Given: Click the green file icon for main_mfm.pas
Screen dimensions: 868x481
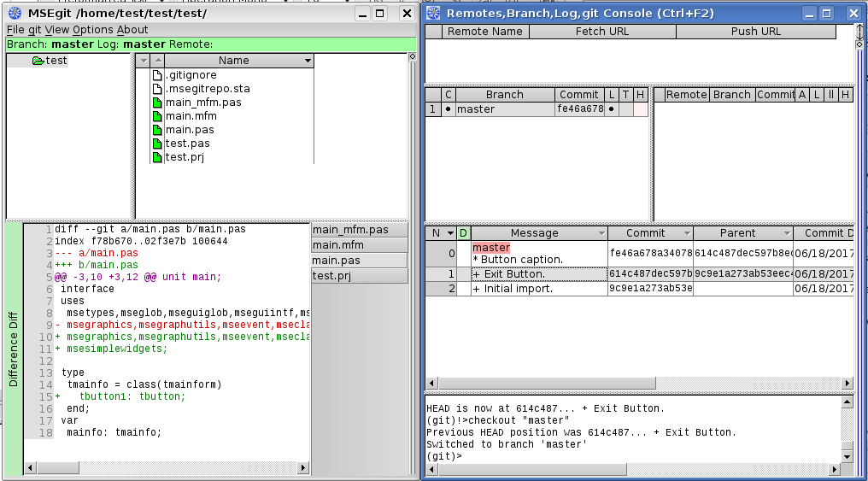Looking at the screenshot, I should click(157, 103).
